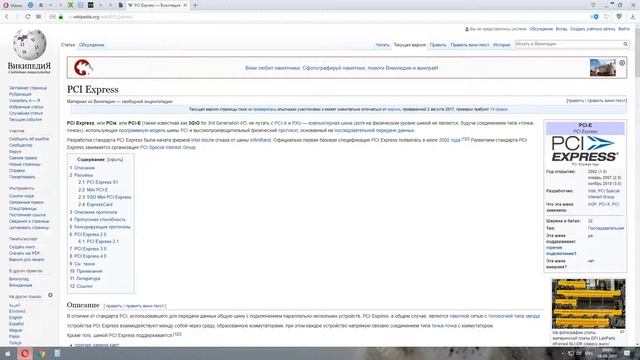
Task: Open the yellow PCI slots motherboard photo
Action: tap(588, 304)
